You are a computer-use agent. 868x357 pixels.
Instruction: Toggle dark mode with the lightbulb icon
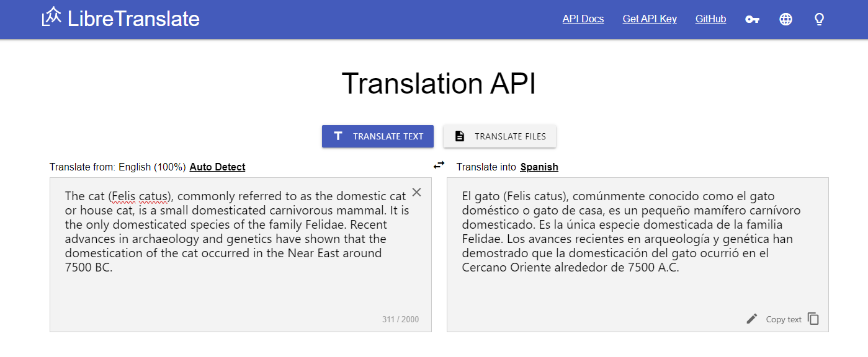818,19
